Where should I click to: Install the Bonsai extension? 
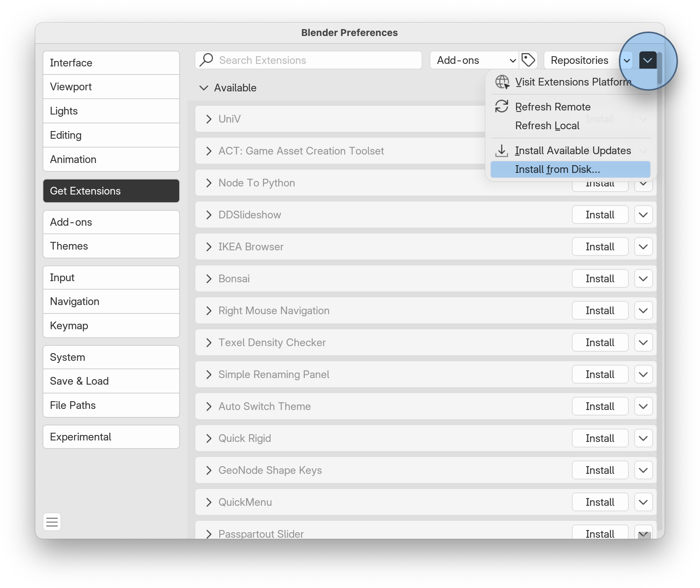pos(600,279)
